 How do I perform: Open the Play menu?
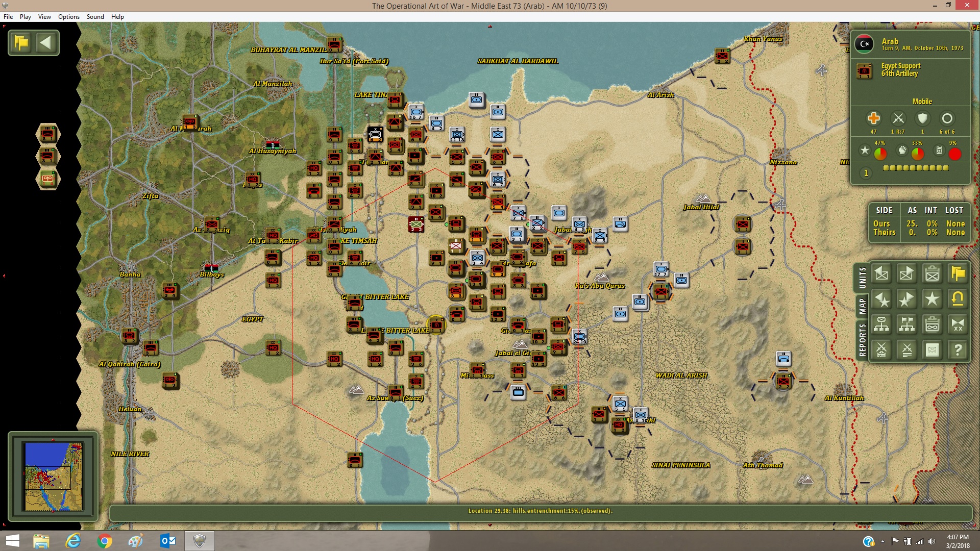26,16
